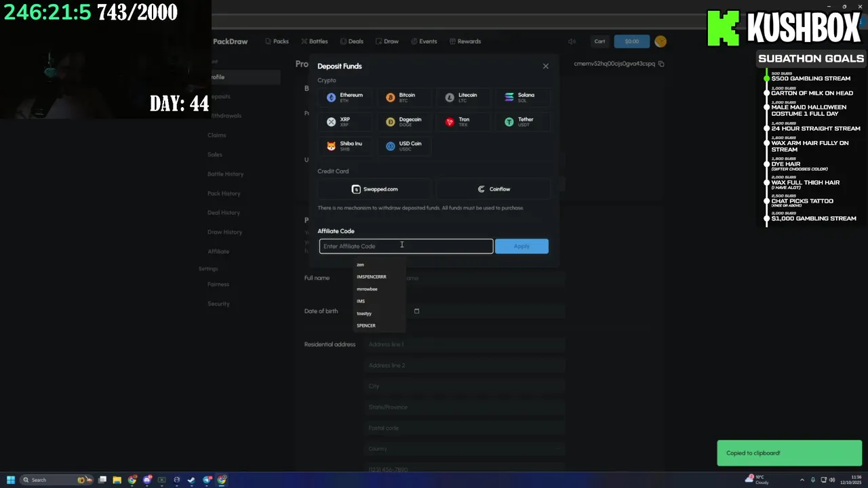
Task: Dismiss the 'Copied to clipboard!' toast
Action: 789,453
